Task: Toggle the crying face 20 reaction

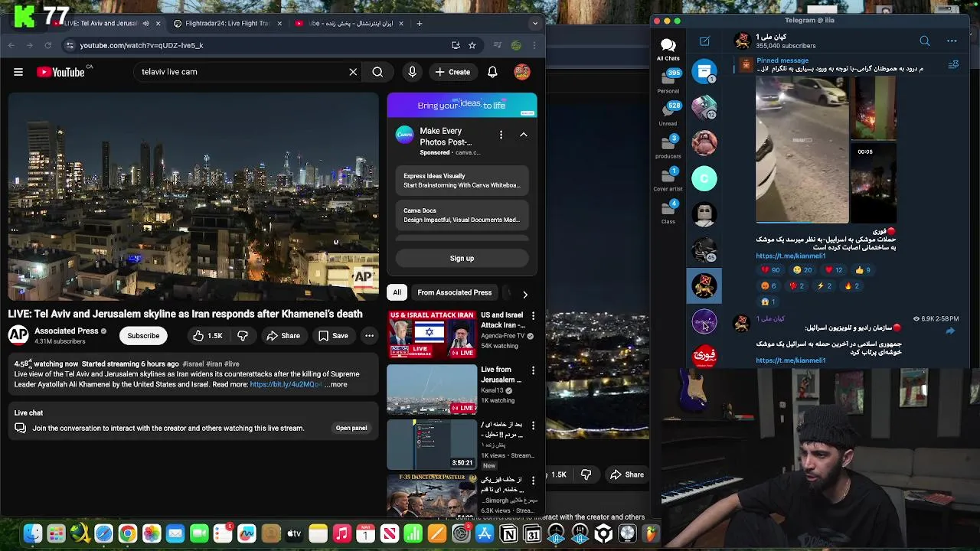Action: tap(802, 270)
